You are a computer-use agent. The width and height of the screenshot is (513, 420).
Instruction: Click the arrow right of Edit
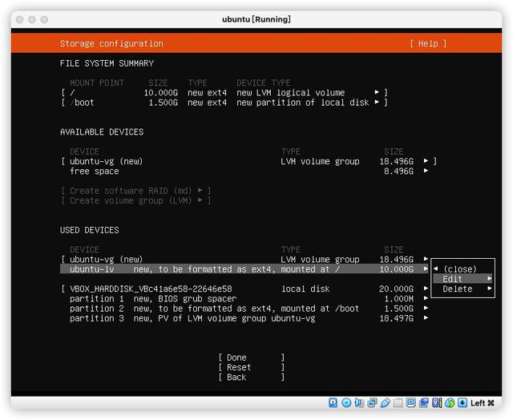(490, 279)
